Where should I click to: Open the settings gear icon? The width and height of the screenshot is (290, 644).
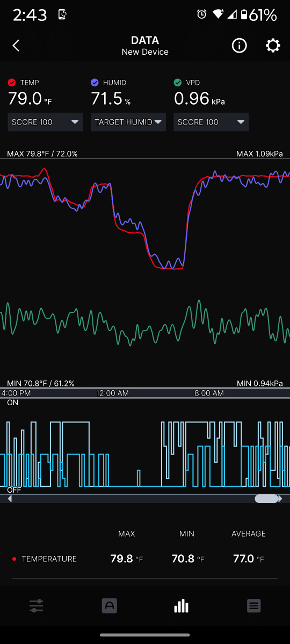point(273,46)
